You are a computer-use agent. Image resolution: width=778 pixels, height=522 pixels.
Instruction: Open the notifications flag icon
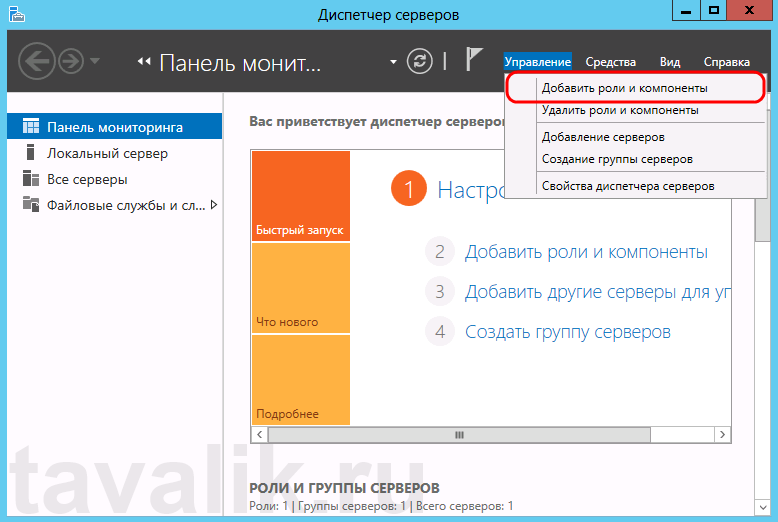click(x=474, y=61)
